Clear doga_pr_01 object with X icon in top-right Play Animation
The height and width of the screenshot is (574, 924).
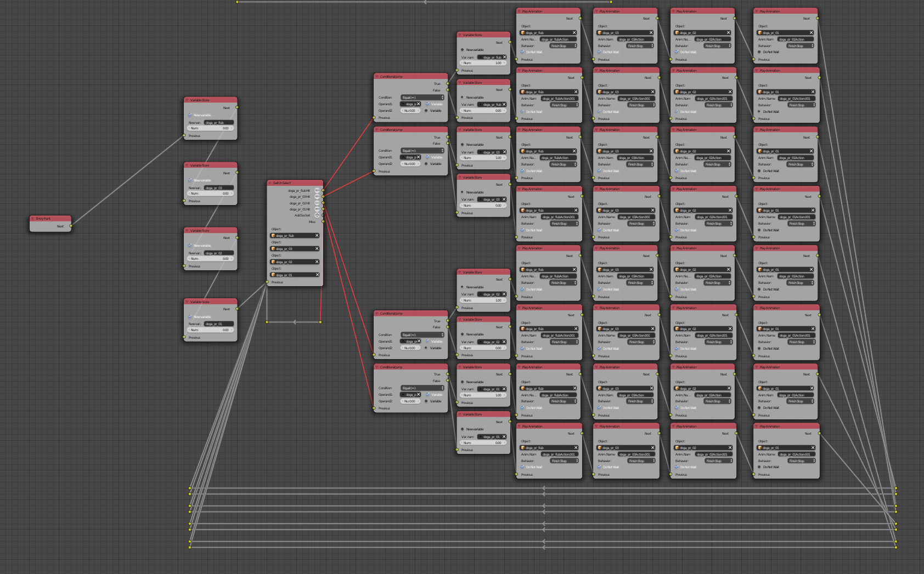[810, 32]
